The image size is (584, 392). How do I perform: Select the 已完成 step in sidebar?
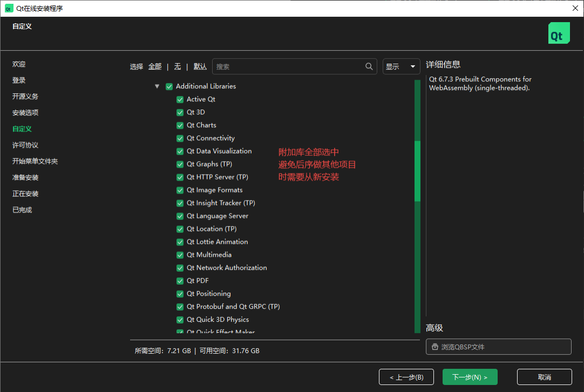tap(22, 210)
